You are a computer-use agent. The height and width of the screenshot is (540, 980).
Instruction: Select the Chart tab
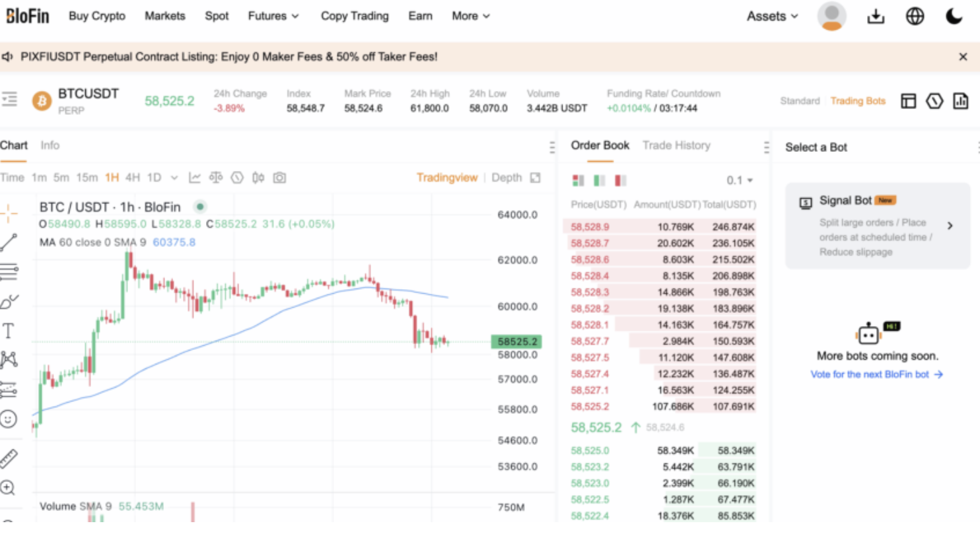pos(14,145)
